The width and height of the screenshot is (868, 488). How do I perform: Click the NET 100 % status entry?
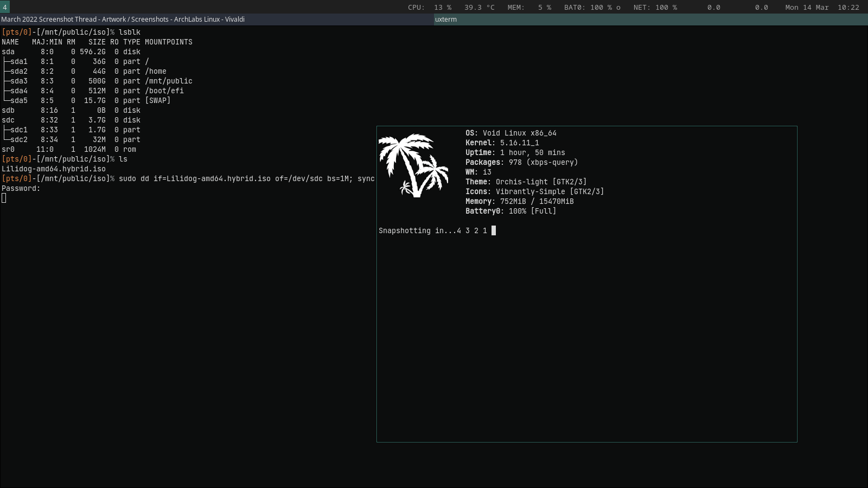655,8
